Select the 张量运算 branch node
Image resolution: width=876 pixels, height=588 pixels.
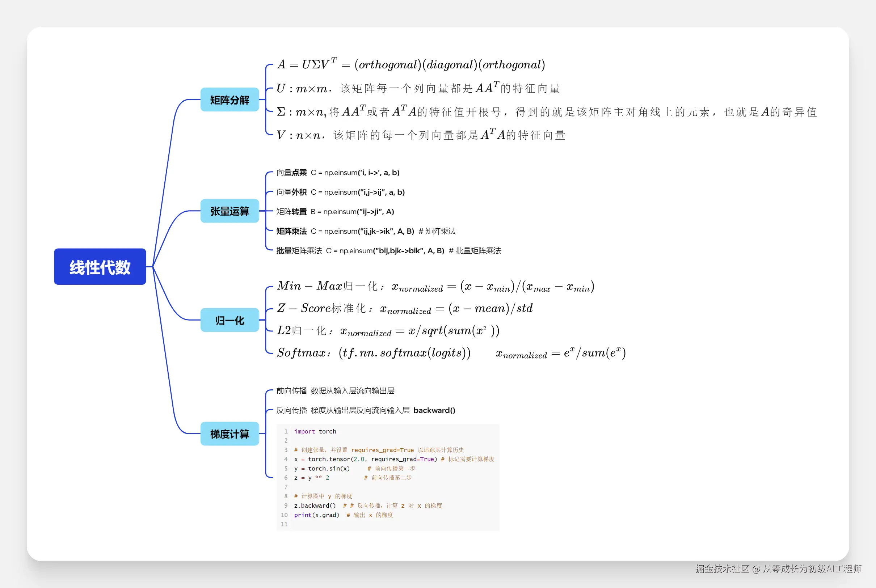pos(229,211)
